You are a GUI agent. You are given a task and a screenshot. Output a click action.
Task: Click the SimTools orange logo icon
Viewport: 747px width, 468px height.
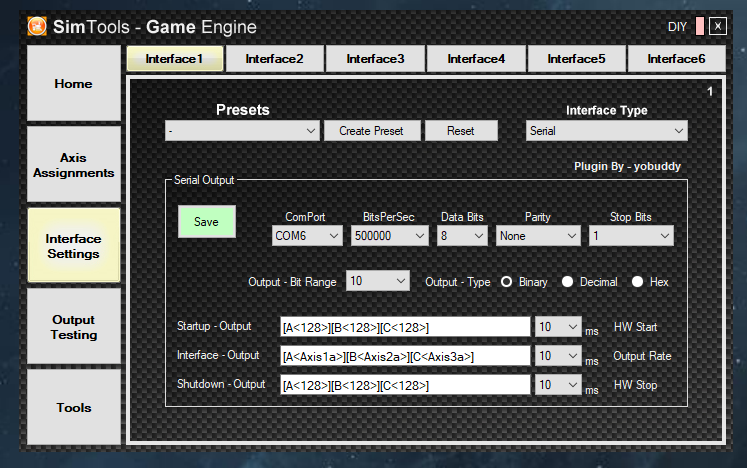click(37, 26)
